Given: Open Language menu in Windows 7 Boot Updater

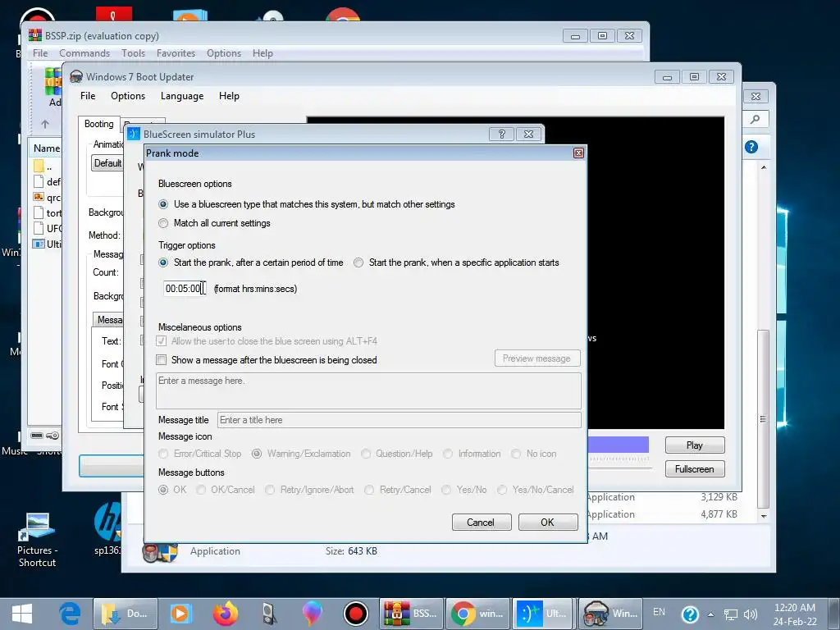Looking at the screenshot, I should point(182,96).
